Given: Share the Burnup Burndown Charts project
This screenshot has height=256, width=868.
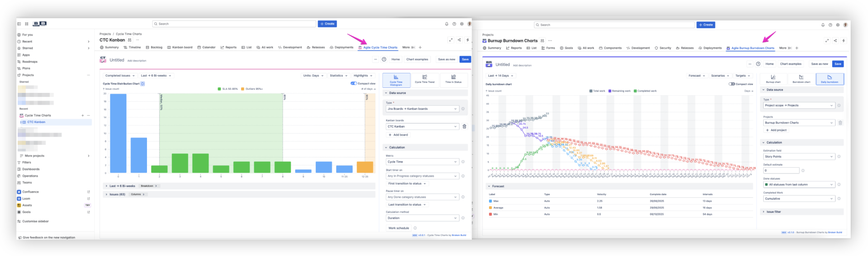Looking at the screenshot, I should [835, 41].
